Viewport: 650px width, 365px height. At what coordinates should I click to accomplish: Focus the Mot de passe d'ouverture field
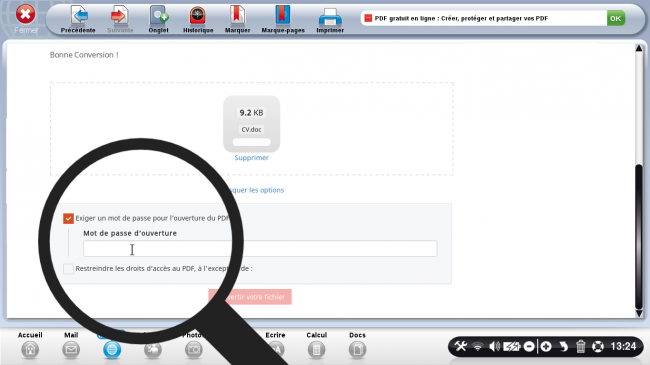(260, 248)
